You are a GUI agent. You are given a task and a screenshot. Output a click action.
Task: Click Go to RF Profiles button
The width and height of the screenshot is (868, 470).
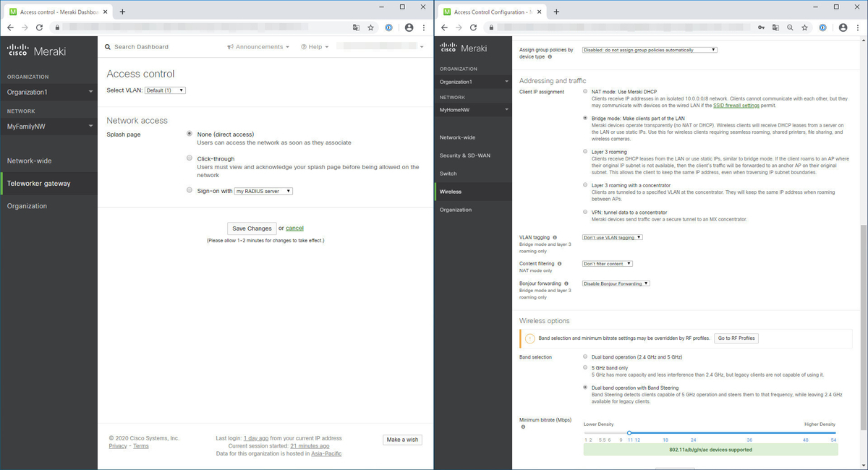(736, 338)
